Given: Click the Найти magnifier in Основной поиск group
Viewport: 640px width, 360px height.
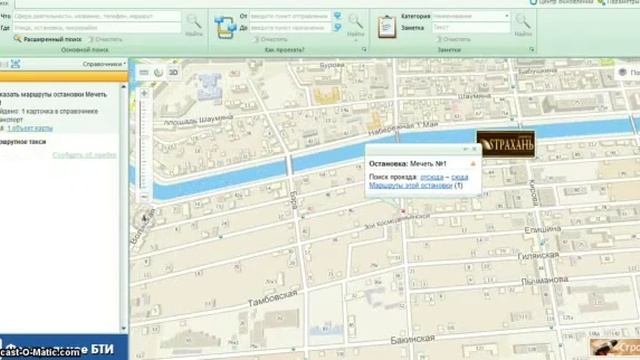Looking at the screenshot, I should [194, 24].
